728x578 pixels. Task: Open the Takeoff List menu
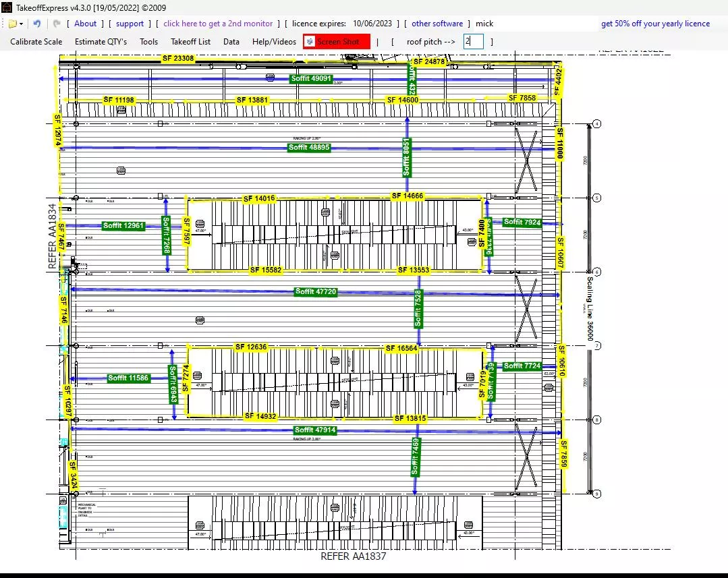(190, 42)
